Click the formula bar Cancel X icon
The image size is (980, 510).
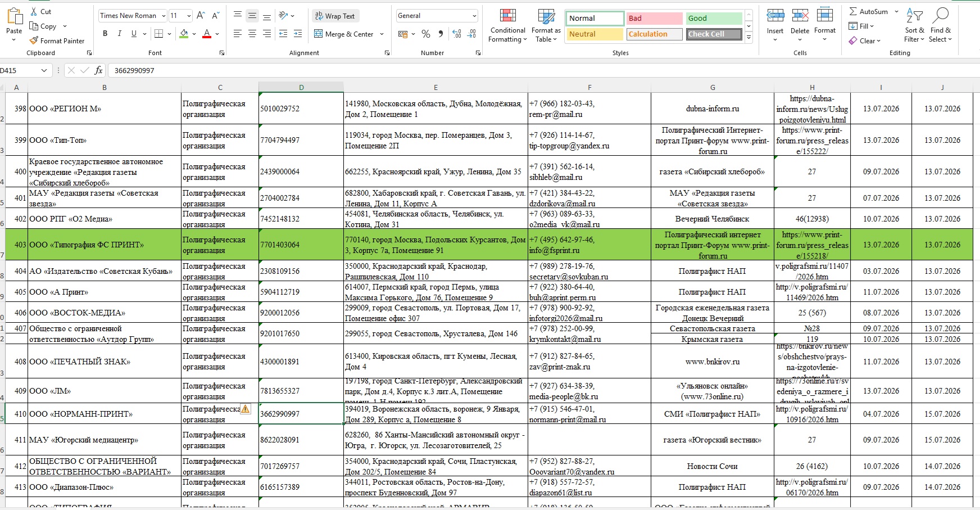71,70
